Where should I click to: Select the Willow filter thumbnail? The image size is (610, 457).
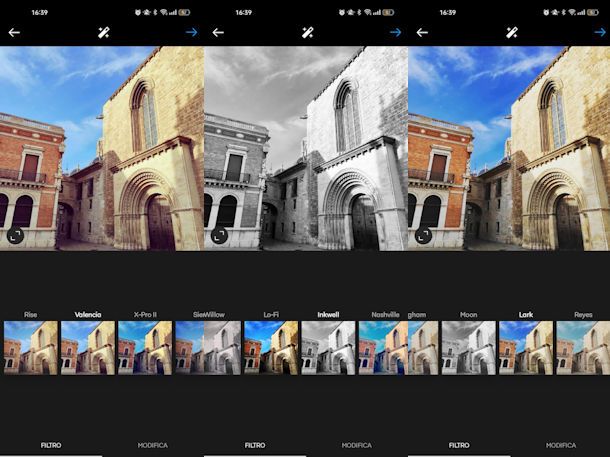tap(222, 348)
